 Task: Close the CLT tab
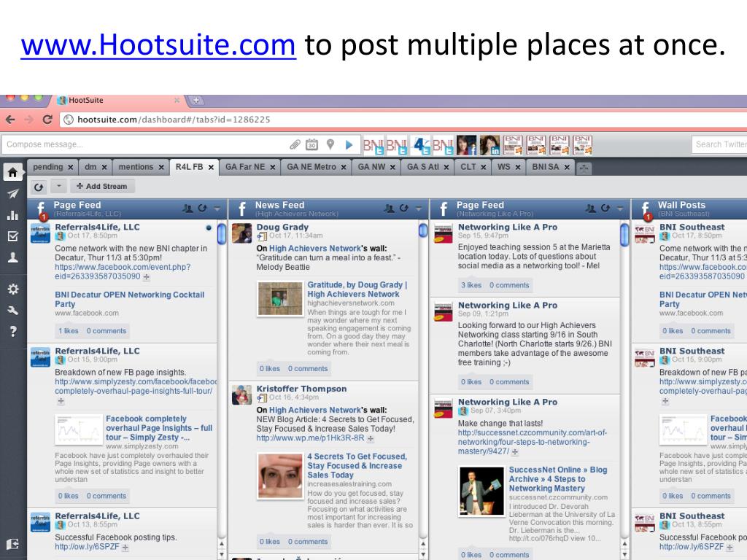pyautogui.click(x=483, y=167)
